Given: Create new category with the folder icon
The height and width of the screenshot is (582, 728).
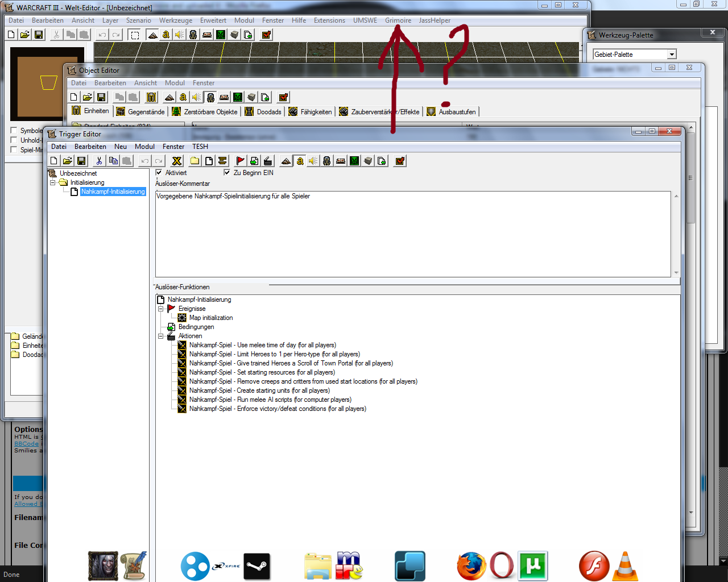Looking at the screenshot, I should coord(195,161).
